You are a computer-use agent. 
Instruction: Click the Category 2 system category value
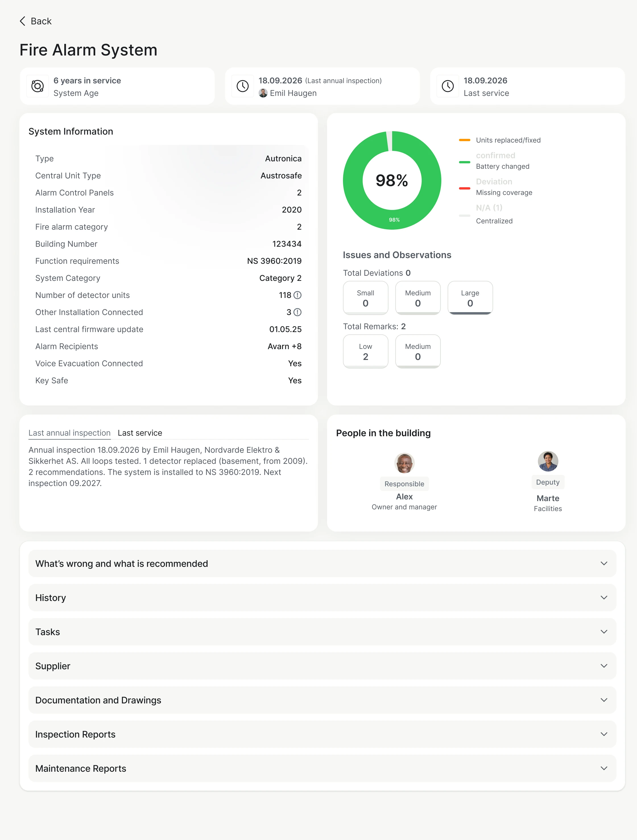[x=280, y=278]
